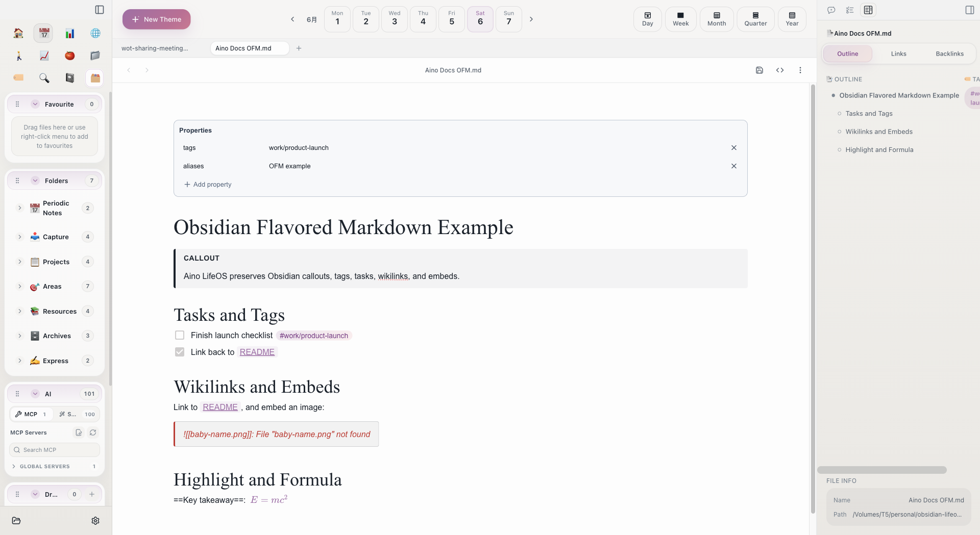
Task: Switch to source code view icon
Action: tap(780, 70)
